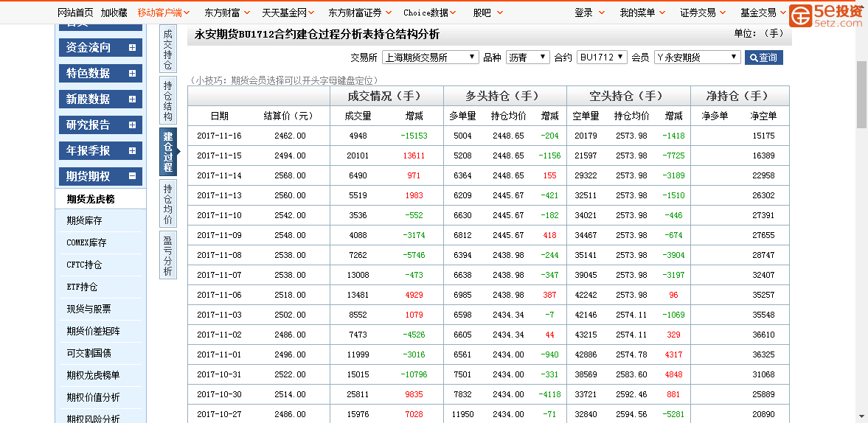Expand the 东方财富证券 top menu

(360, 13)
